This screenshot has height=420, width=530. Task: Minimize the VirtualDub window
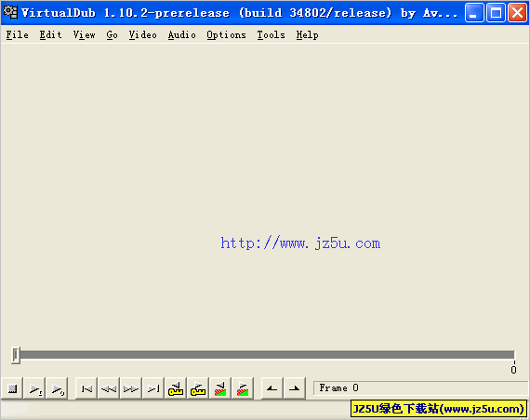474,13
